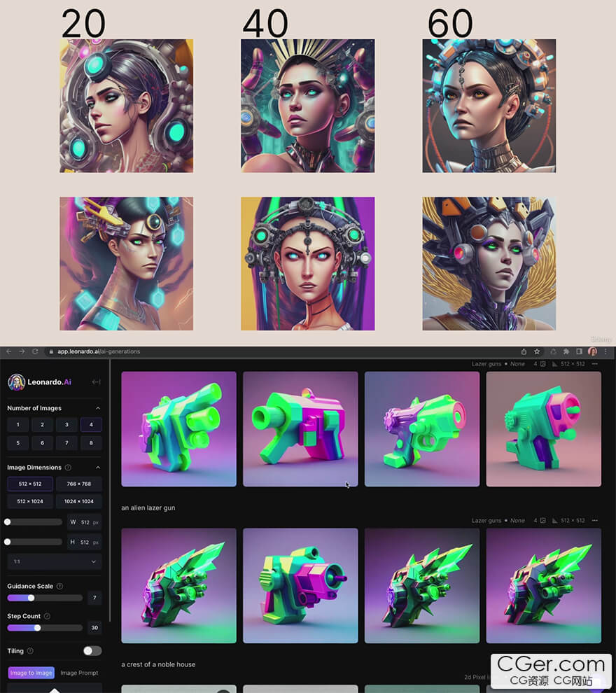Viewport: 616px width, 693px height.
Task: Collapse the Leonardo.Ai sidebar with the arrow icon
Action: tap(96, 381)
